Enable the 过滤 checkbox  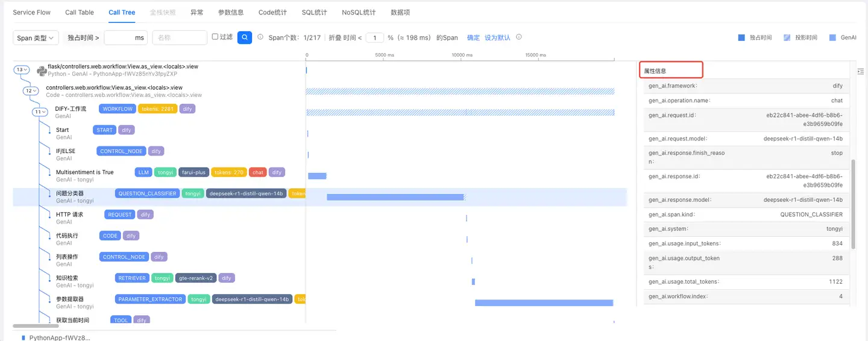click(x=215, y=37)
